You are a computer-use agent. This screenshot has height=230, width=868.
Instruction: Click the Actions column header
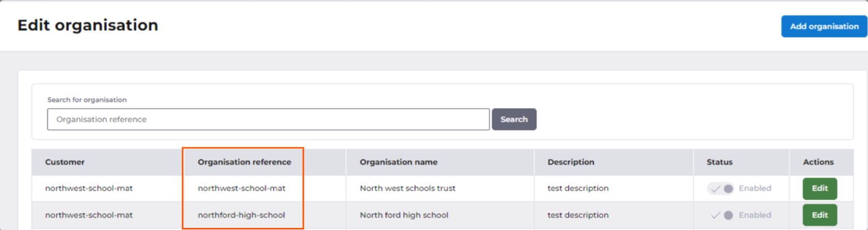818,162
